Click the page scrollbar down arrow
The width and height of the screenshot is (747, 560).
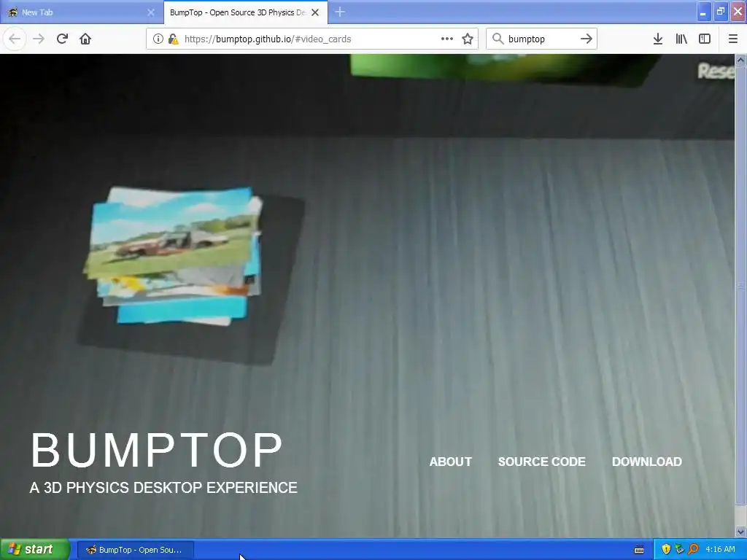click(740, 532)
